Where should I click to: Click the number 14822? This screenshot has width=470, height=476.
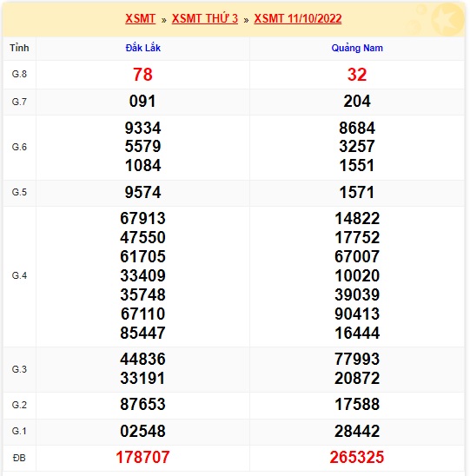tap(357, 218)
